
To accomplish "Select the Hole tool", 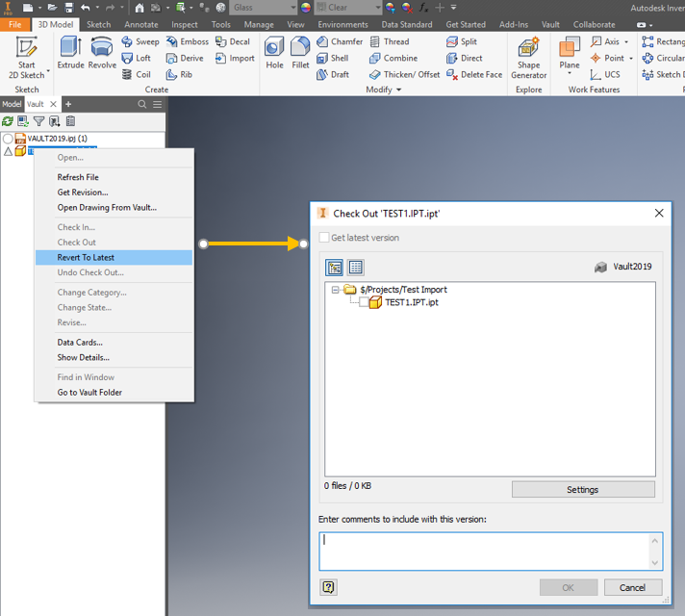I will (x=274, y=53).
